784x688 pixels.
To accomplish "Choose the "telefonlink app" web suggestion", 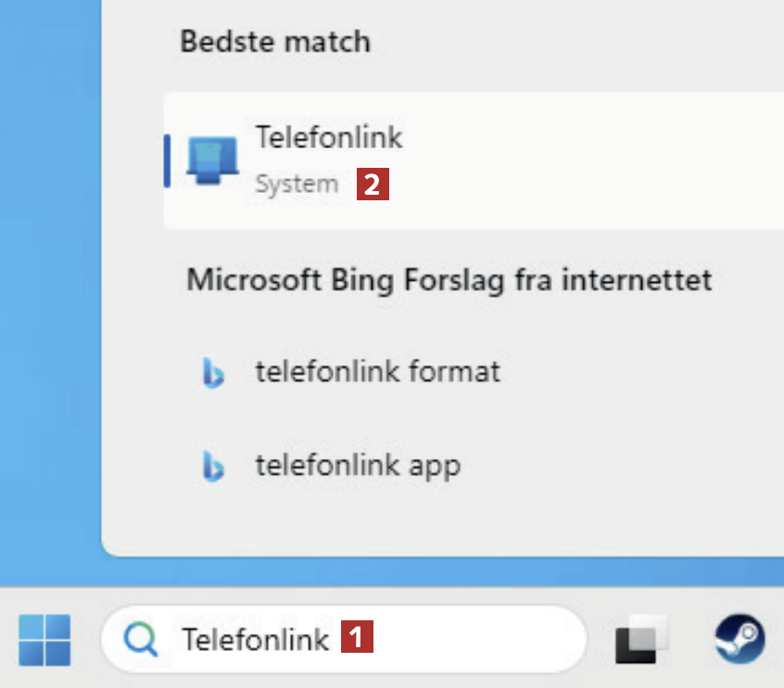I will [x=358, y=465].
